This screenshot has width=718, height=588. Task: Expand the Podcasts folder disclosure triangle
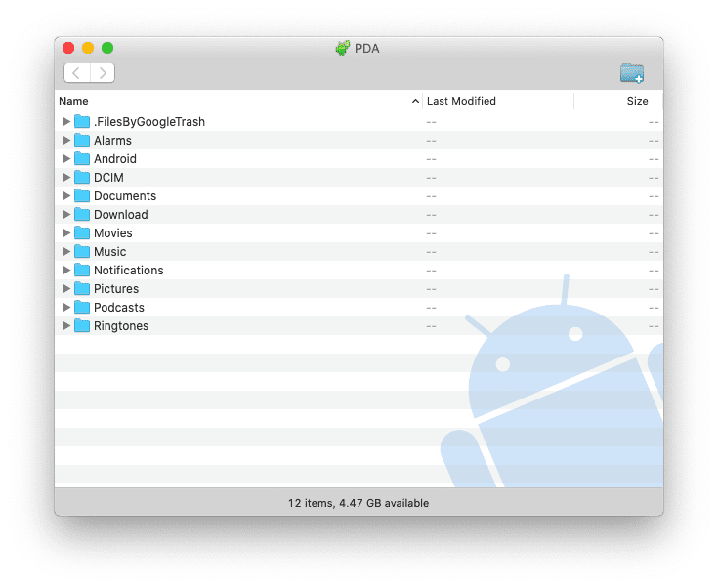point(66,307)
